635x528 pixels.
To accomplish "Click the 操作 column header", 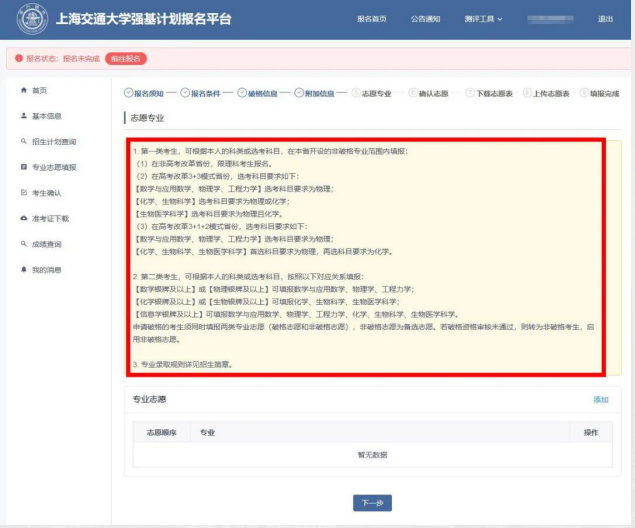I will click(x=591, y=432).
